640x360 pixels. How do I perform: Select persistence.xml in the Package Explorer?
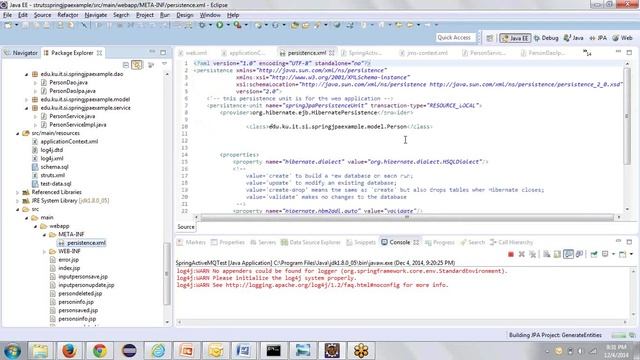[x=82, y=243]
